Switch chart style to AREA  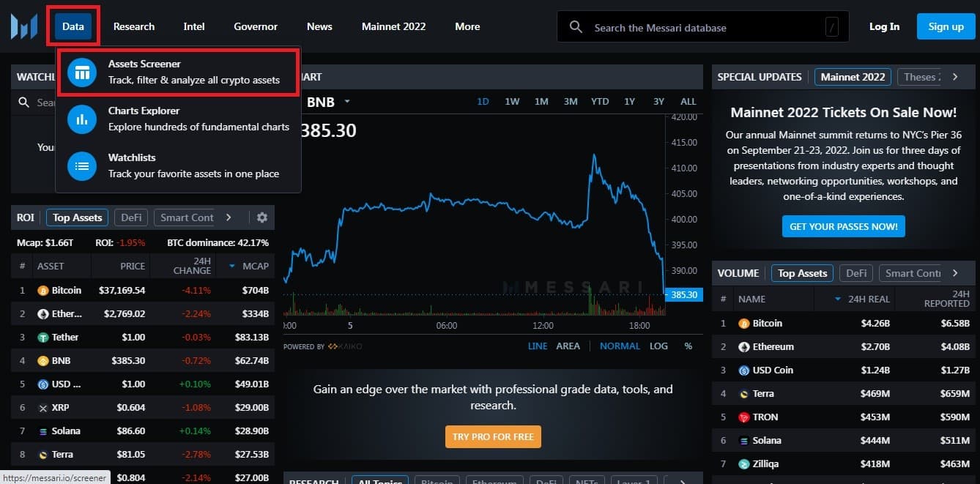coord(568,346)
